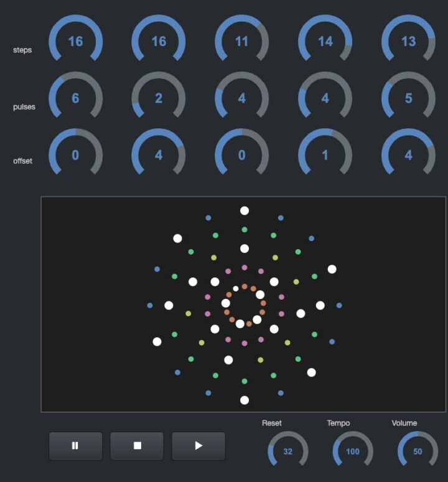Click the Volume knob set to 50
448x482 pixels.
pos(418,451)
